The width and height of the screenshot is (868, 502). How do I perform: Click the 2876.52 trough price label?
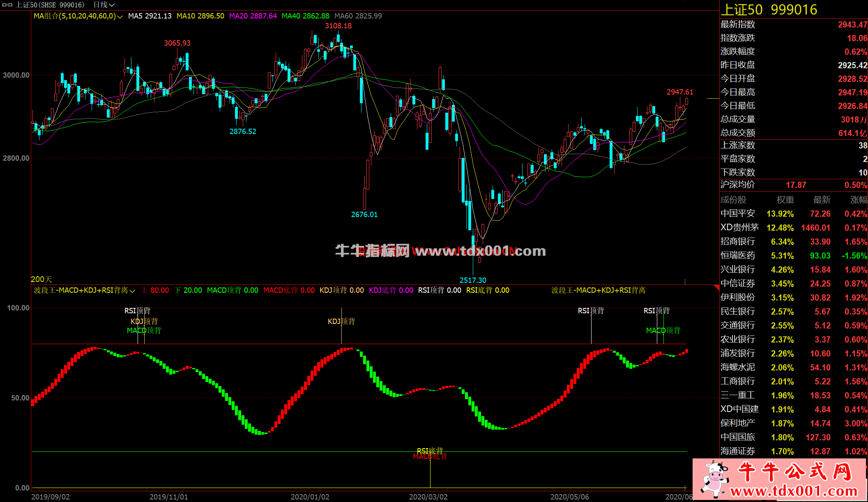tap(243, 132)
